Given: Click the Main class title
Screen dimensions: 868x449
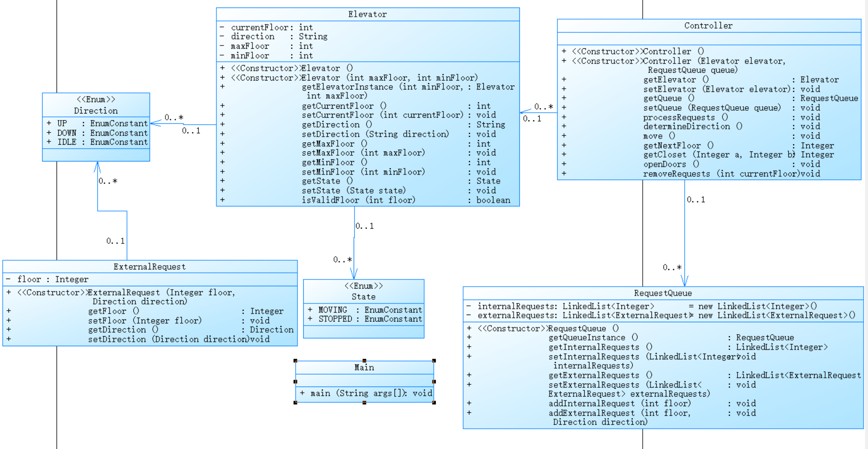Looking at the screenshot, I should pos(364,367).
